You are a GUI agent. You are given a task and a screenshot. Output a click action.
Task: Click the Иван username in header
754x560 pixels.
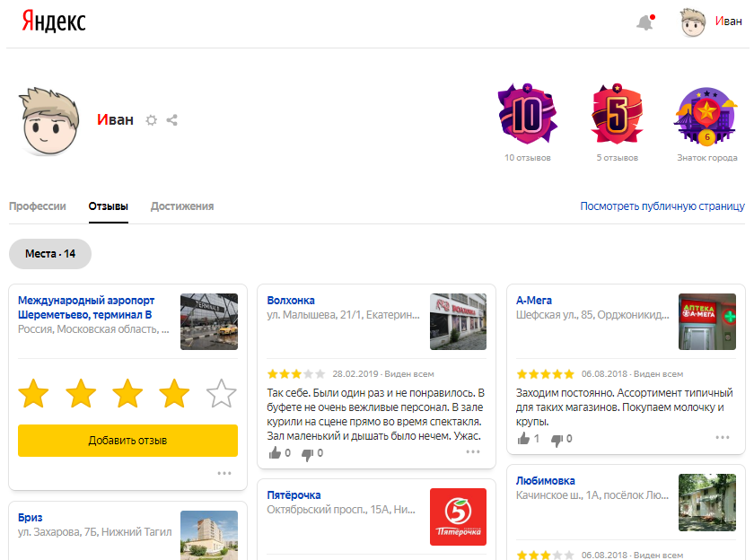pos(729,22)
